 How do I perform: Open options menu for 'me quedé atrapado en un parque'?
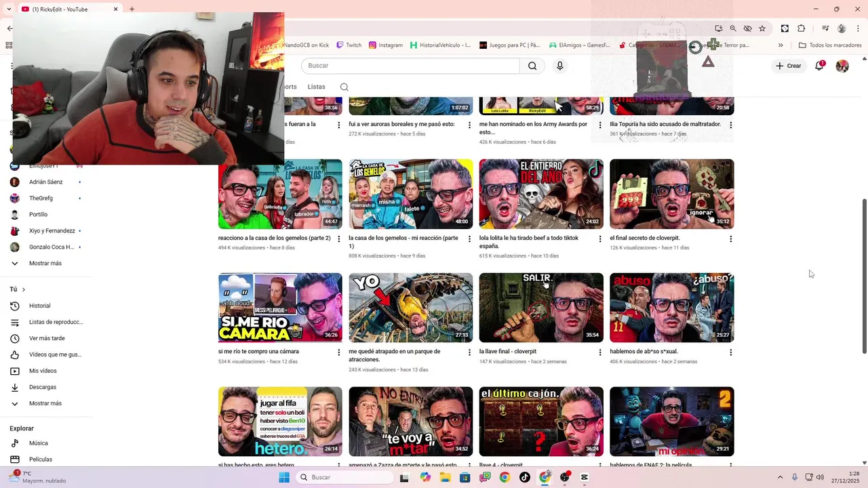click(469, 352)
